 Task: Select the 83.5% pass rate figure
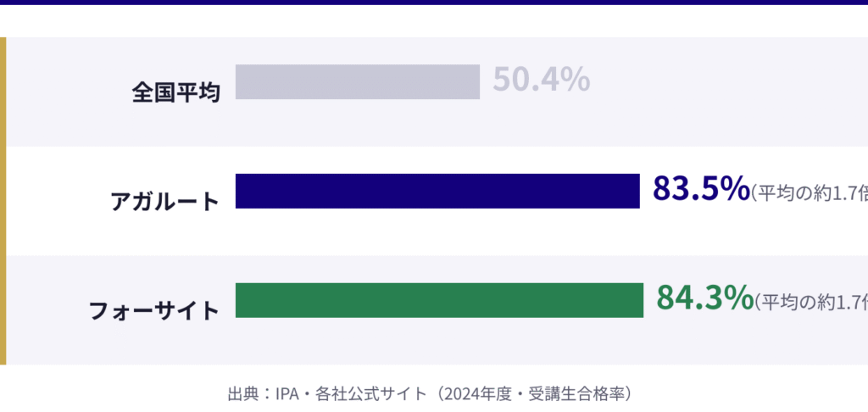[700, 188]
